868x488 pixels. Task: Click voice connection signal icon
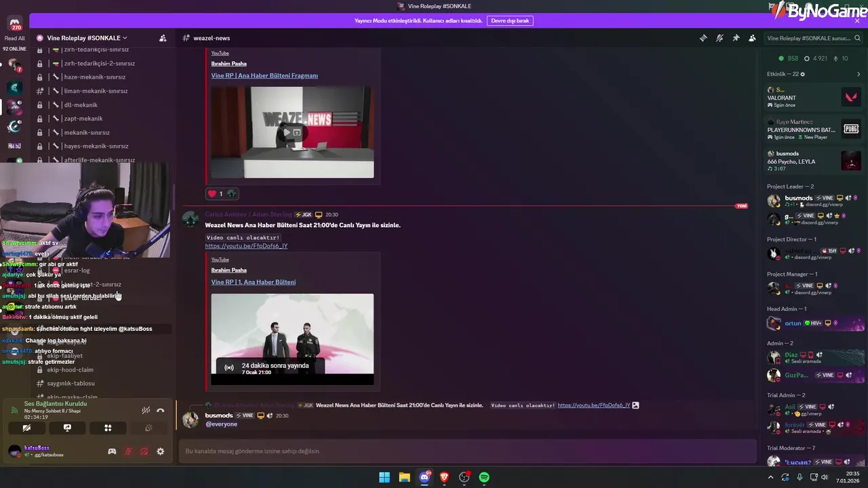[14, 409]
